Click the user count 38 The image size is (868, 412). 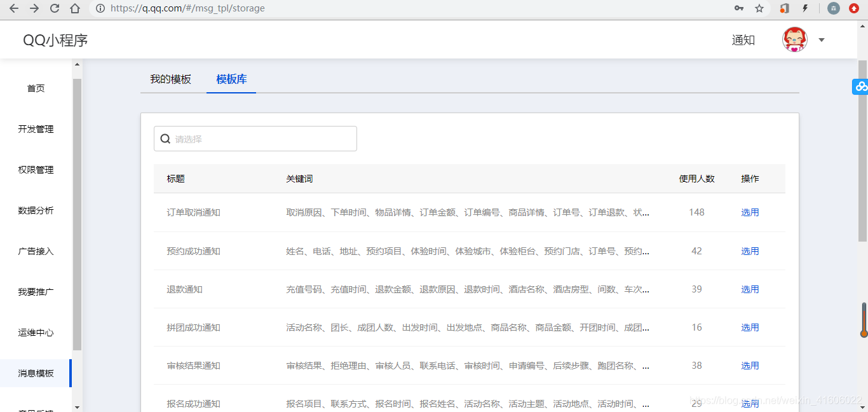click(x=697, y=366)
